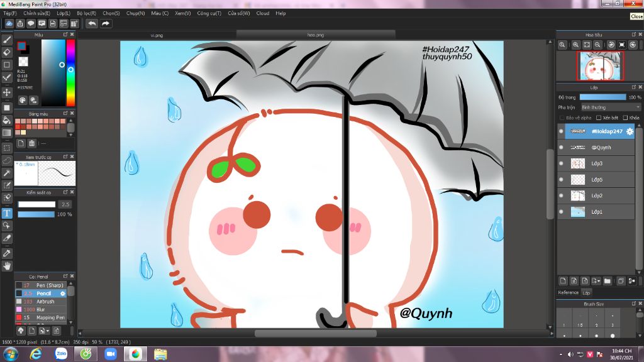Open the Windows Start button

pos(10,354)
